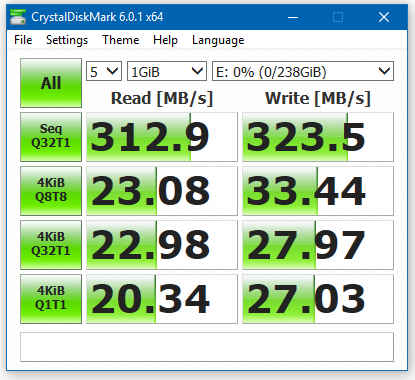Screen dimensions: 415x380
Task: Open the File menu
Action: (23, 40)
